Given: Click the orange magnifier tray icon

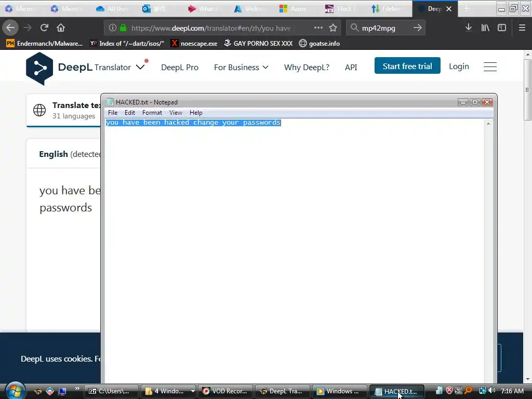Looking at the screenshot, I should click(x=469, y=391).
